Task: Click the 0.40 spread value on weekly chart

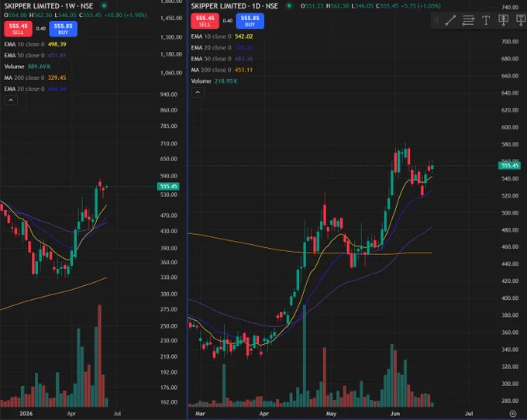Action: click(x=41, y=29)
